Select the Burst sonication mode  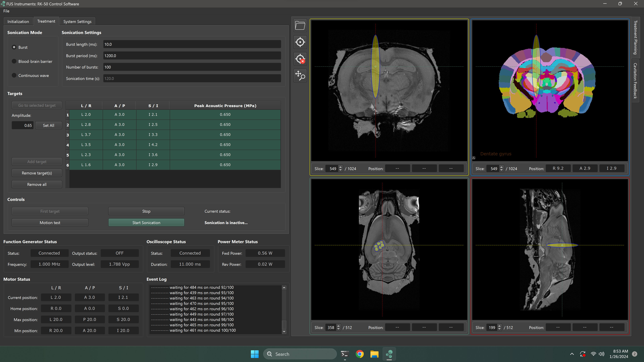14,47
